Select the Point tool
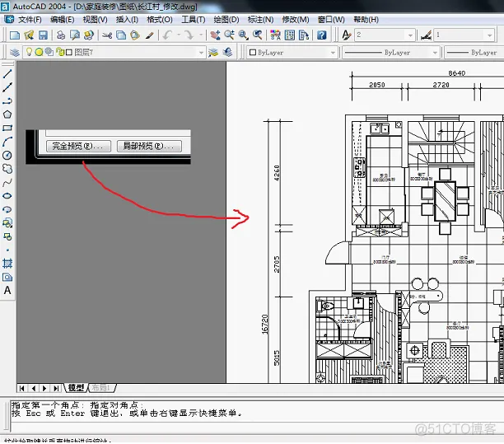The width and height of the screenshot is (504, 444). tap(7, 250)
